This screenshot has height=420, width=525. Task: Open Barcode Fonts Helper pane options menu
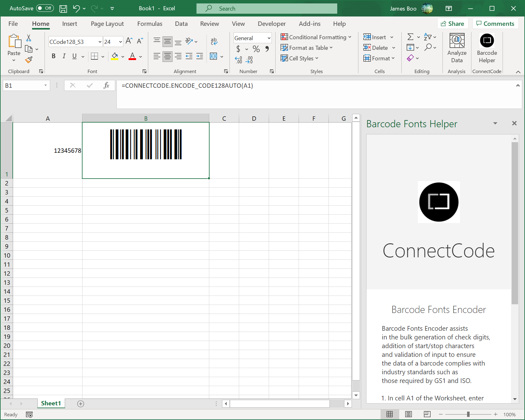(x=495, y=124)
